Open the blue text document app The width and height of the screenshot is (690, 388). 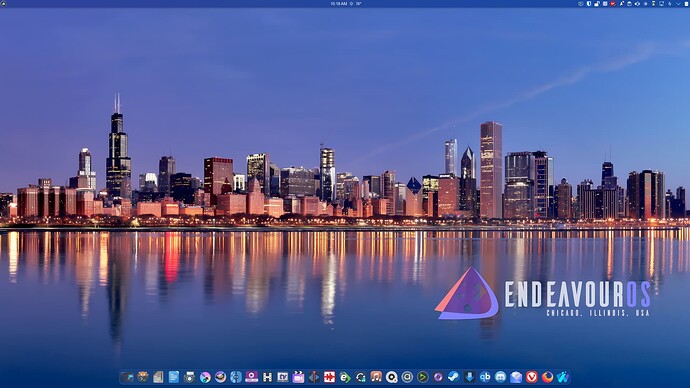pos(174,377)
